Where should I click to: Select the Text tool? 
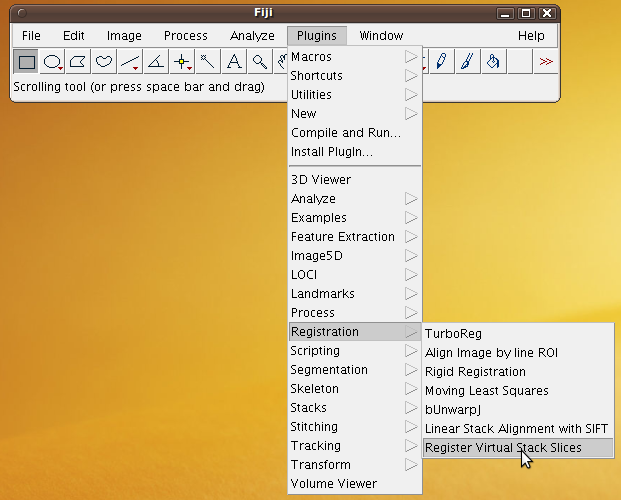click(x=234, y=61)
